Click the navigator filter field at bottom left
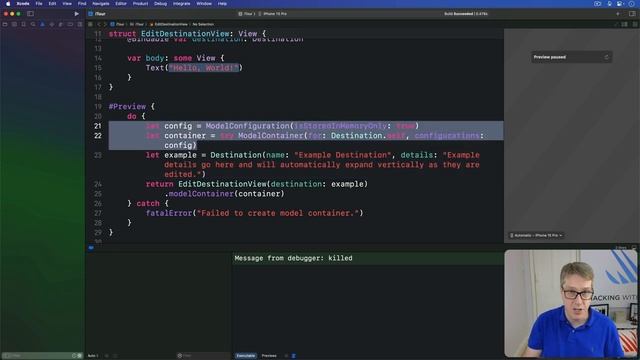Viewport: 640px width, 360px height. (42, 356)
